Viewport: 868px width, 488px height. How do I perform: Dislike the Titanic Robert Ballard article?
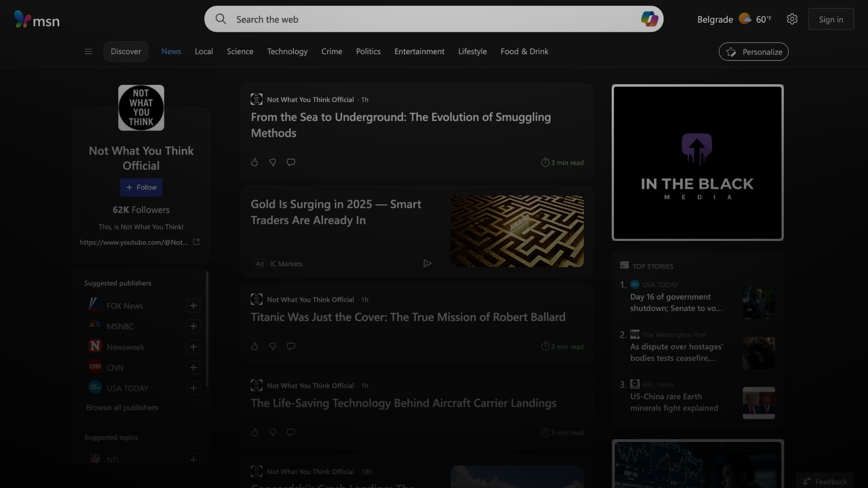click(x=273, y=347)
